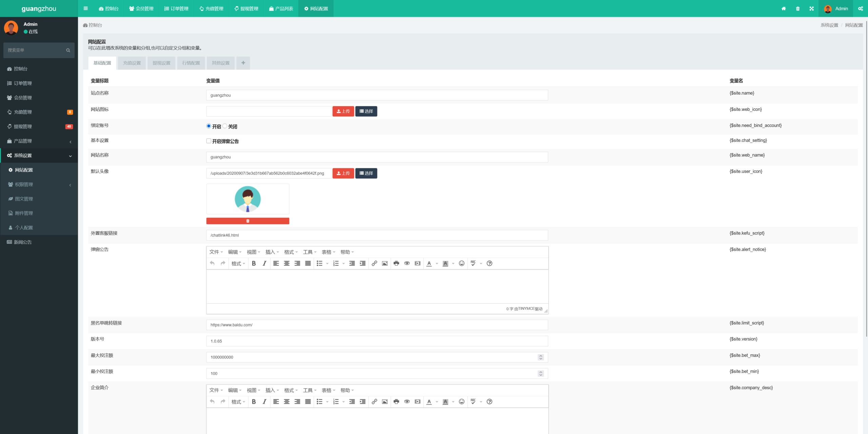Screen dimensions: 868x434
Task: Switch to the 充值设置 tab
Action: point(132,63)
